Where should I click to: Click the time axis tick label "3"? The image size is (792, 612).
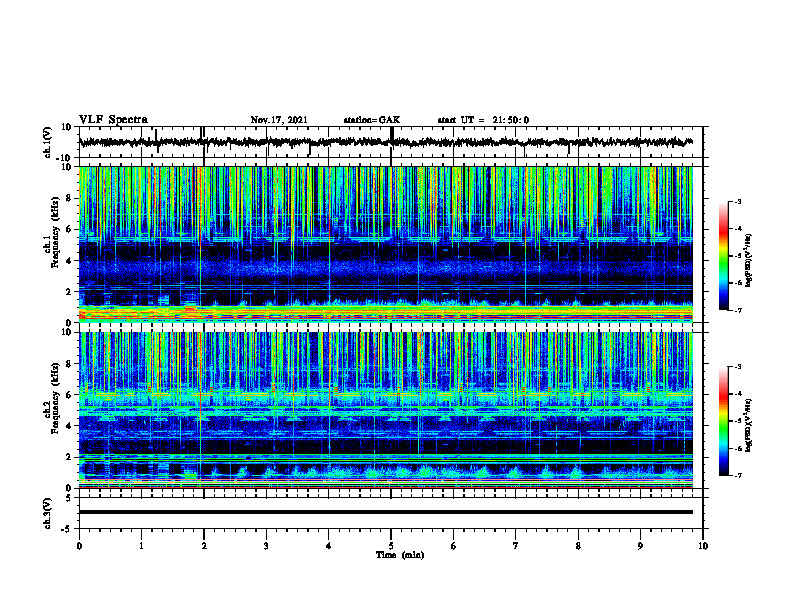pyautogui.click(x=266, y=546)
